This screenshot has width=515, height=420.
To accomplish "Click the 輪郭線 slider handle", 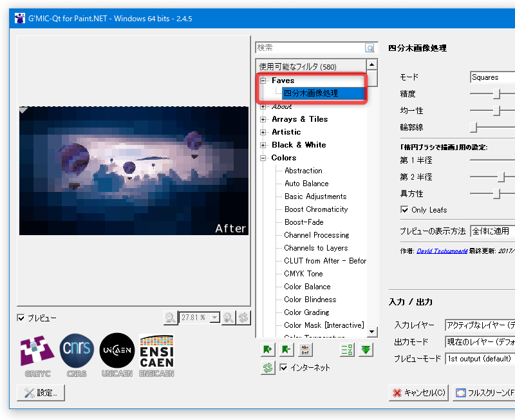I will (473, 128).
